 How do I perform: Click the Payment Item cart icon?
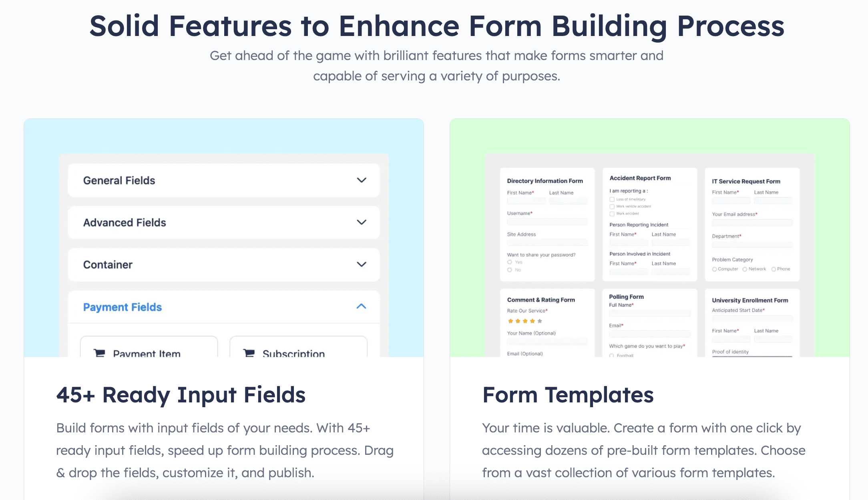point(99,353)
